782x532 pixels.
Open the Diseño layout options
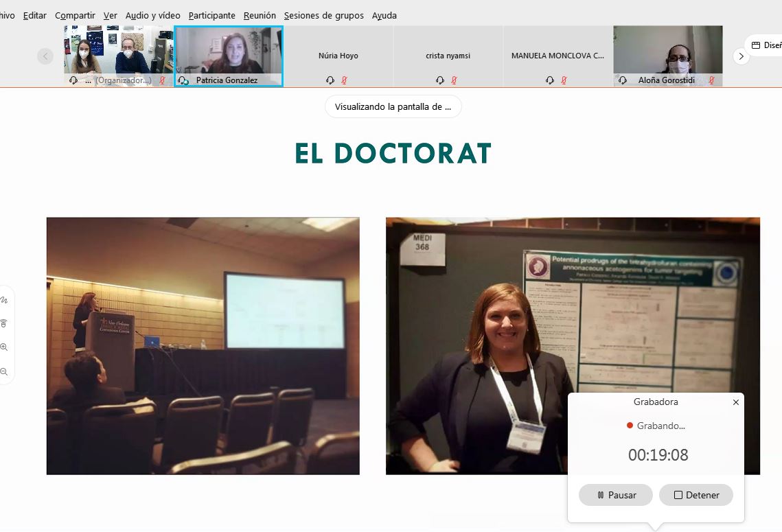click(765, 45)
